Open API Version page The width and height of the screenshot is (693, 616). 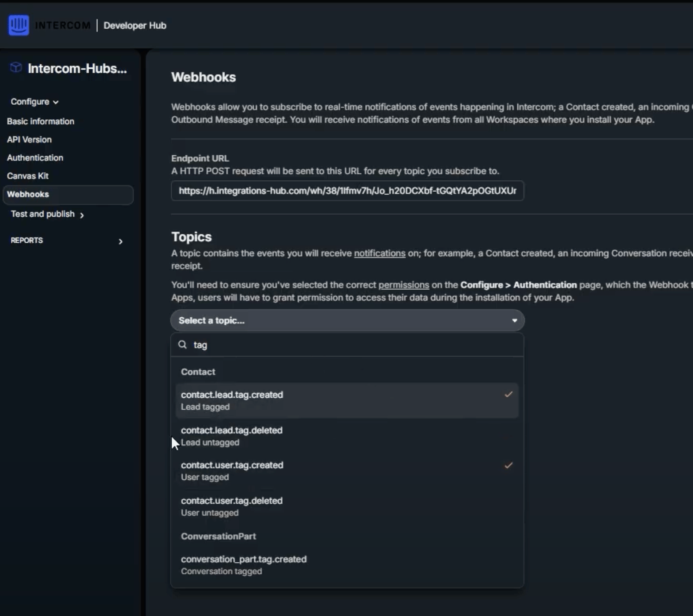coord(29,139)
